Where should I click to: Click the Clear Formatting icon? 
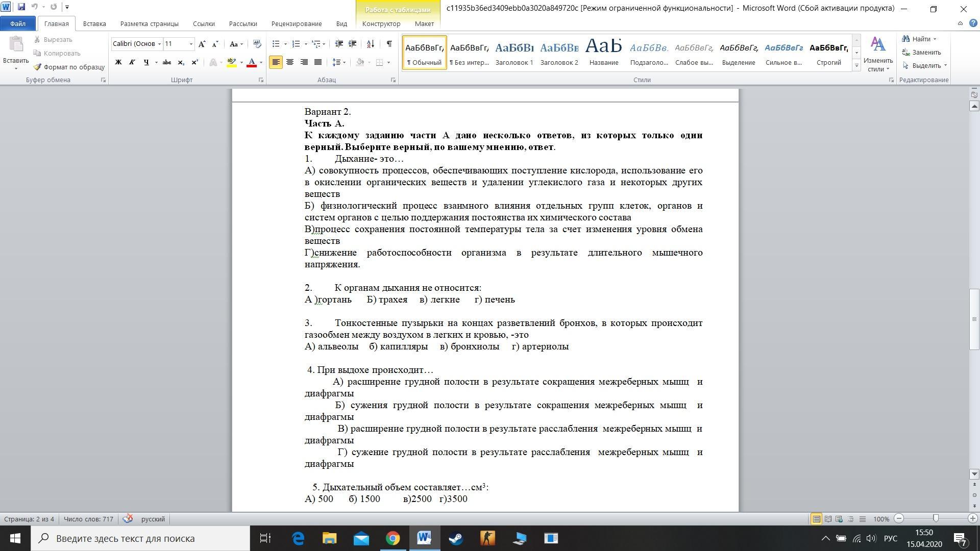(x=257, y=44)
